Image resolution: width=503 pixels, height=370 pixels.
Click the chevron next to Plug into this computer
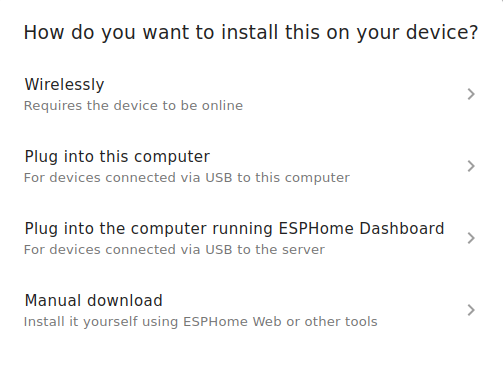[x=471, y=166]
